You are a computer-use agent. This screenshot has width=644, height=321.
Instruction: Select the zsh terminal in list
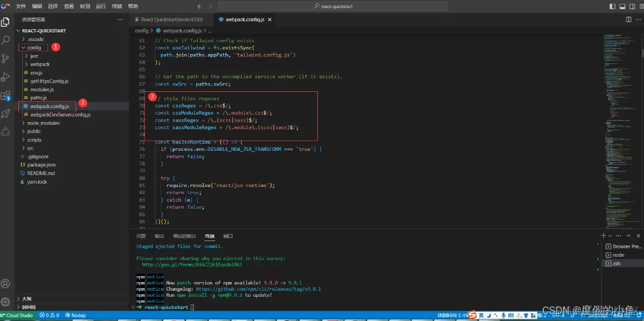point(622,264)
